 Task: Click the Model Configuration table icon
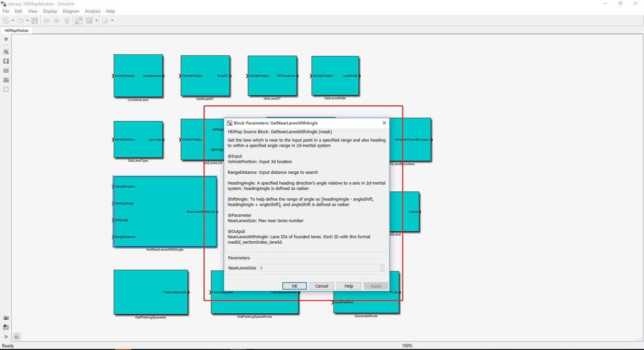pos(89,21)
